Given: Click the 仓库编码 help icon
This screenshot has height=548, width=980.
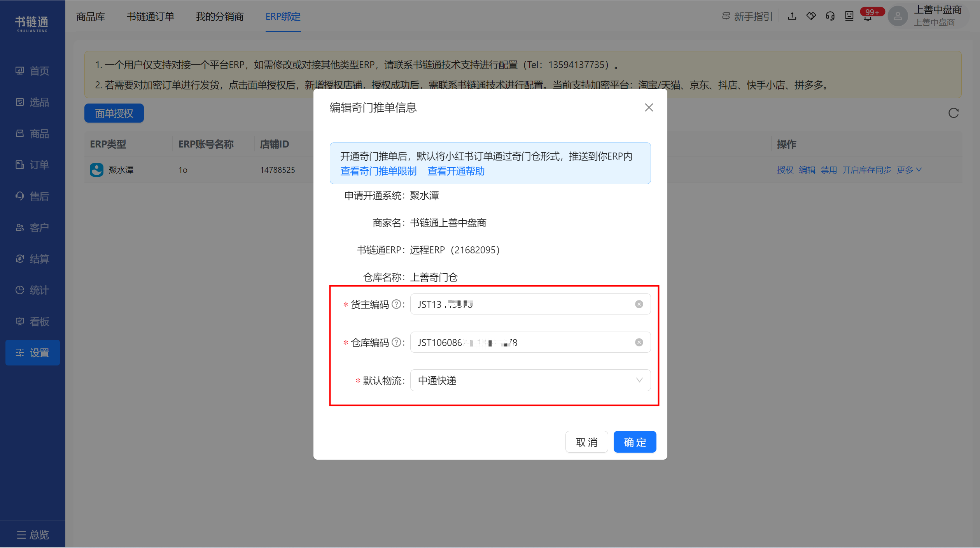Looking at the screenshot, I should pos(396,342).
